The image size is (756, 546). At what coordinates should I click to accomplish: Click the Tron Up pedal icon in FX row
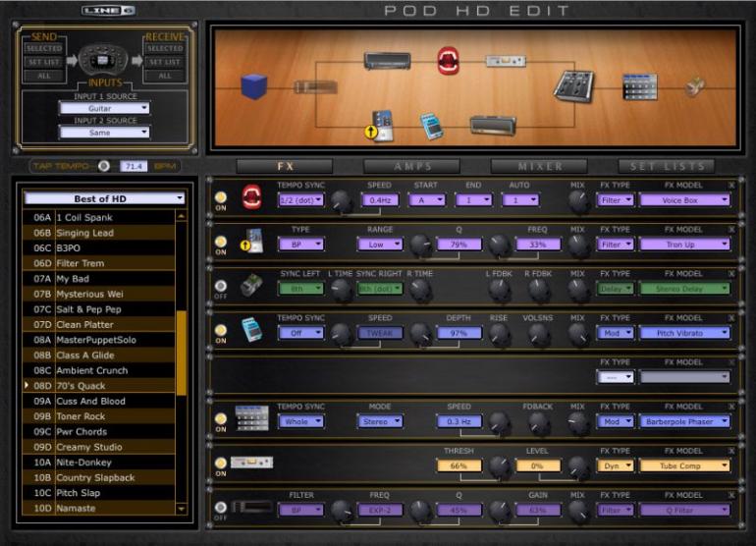pos(253,242)
